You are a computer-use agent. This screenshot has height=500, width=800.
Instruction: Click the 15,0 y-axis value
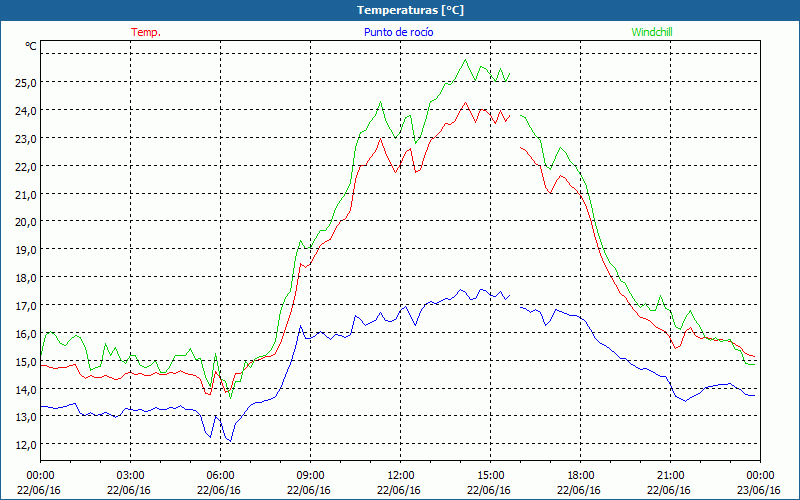(26, 362)
